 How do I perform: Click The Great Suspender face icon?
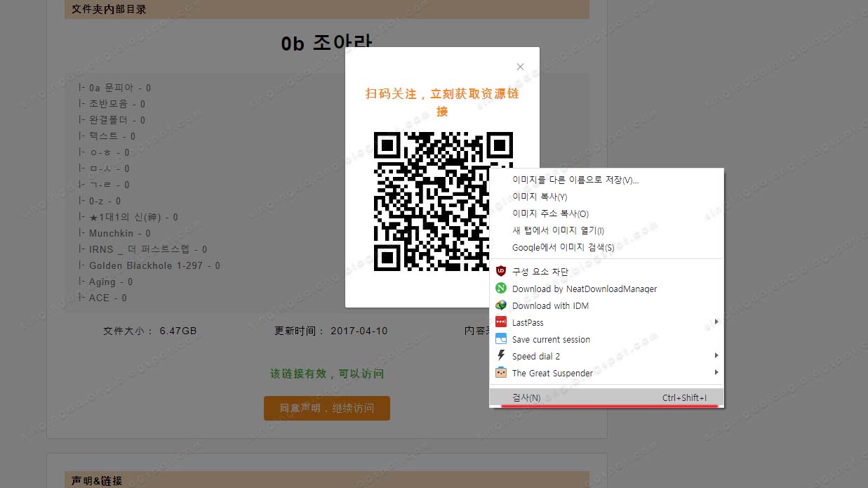point(501,372)
